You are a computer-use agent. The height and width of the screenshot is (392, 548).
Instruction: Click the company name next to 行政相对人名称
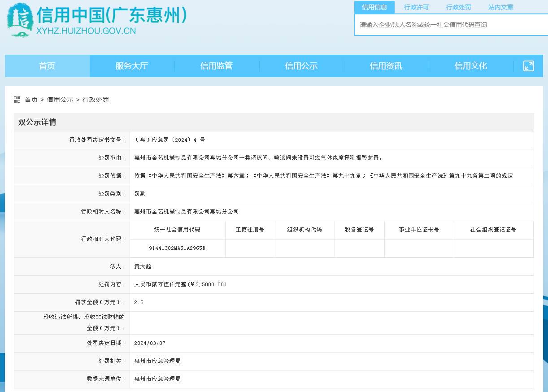[x=187, y=211]
